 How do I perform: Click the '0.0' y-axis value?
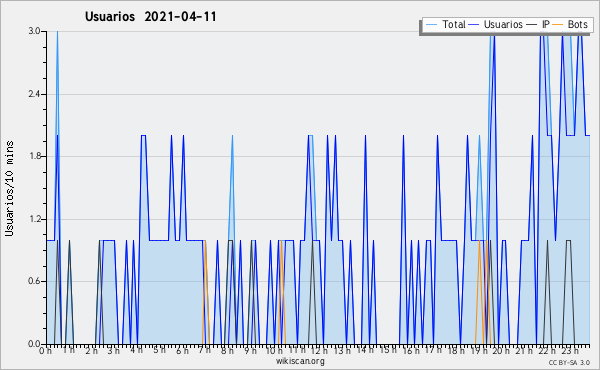point(34,344)
